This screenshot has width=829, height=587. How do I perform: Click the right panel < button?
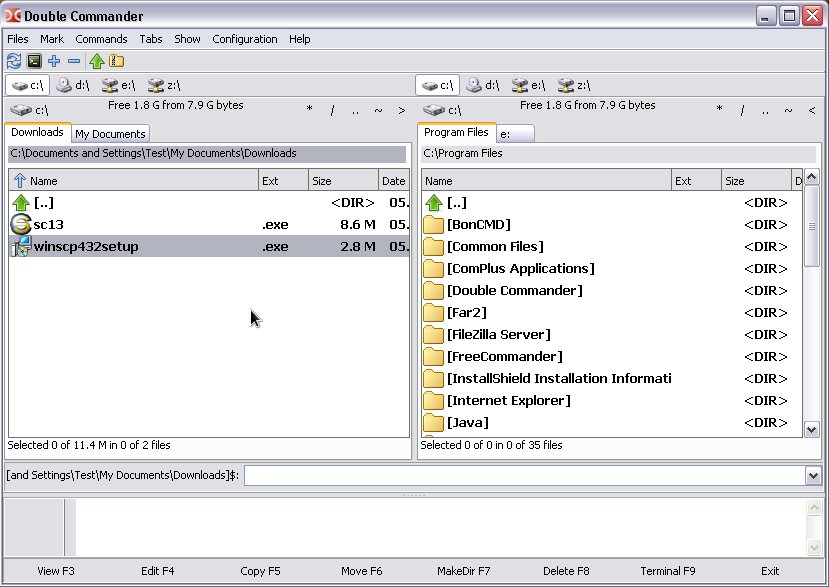(x=812, y=109)
